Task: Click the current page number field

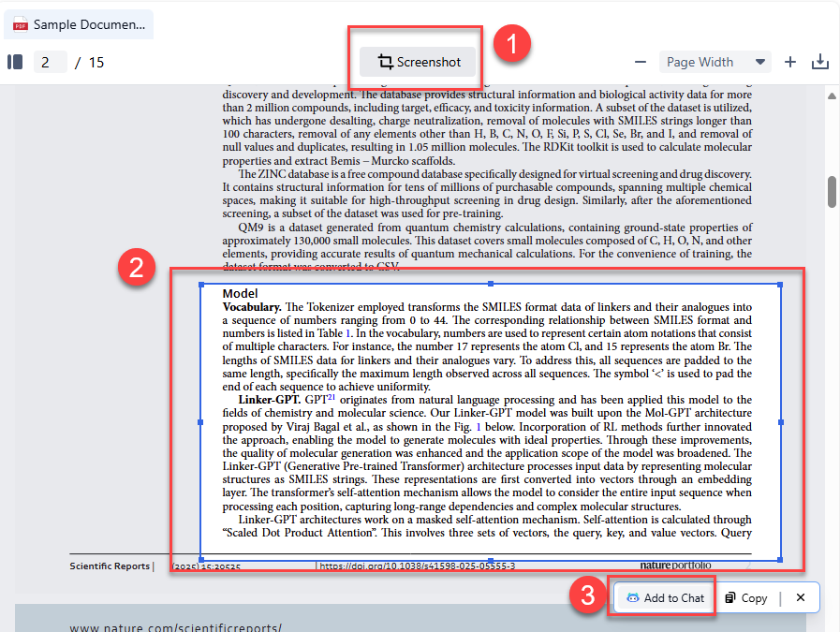Action: click(49, 62)
